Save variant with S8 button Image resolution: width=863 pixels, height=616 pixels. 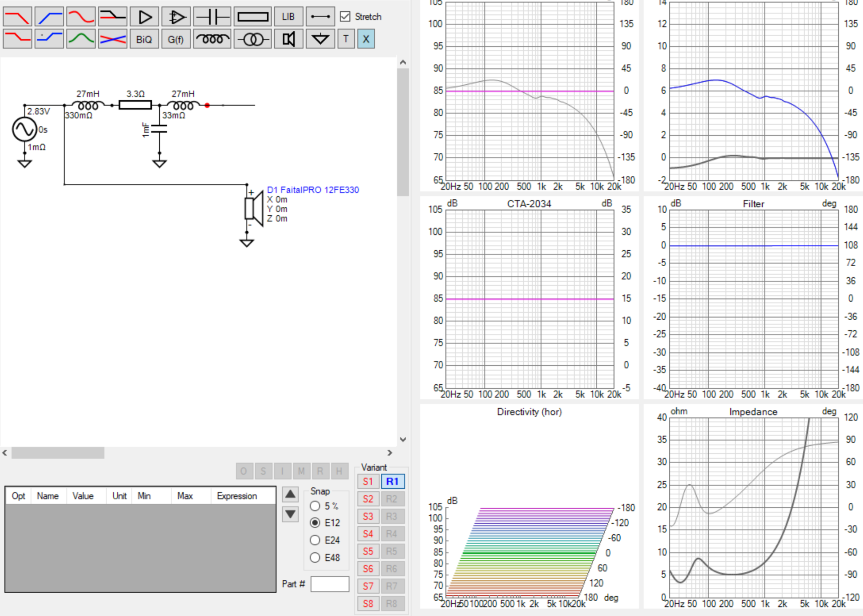click(x=368, y=604)
